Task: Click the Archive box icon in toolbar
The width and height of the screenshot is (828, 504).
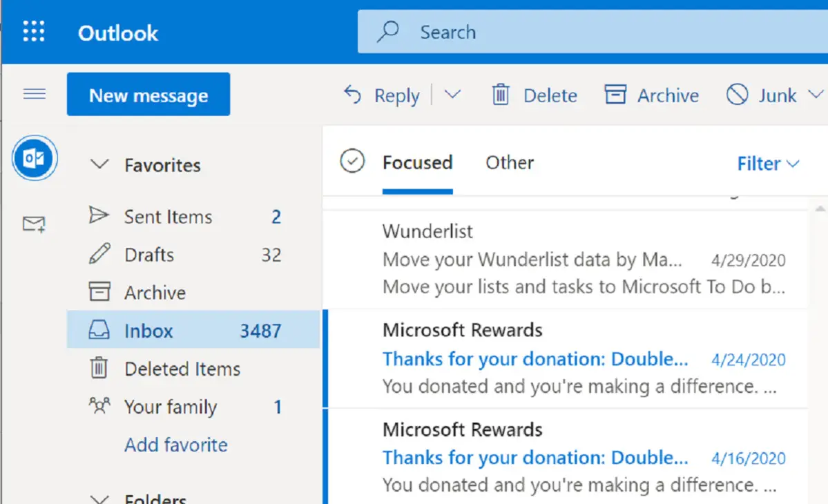Action: (x=615, y=95)
